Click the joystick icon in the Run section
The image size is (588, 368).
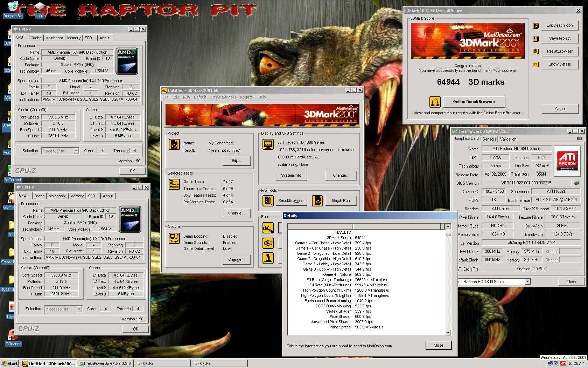[268, 258]
